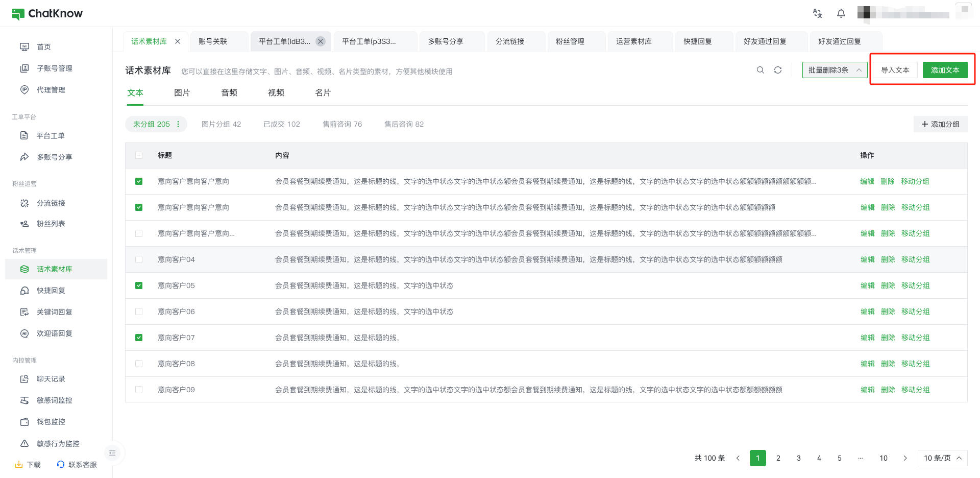Screen dimensions: 980x478
Task: Switch to the 图片 material tab
Action: pos(182,93)
